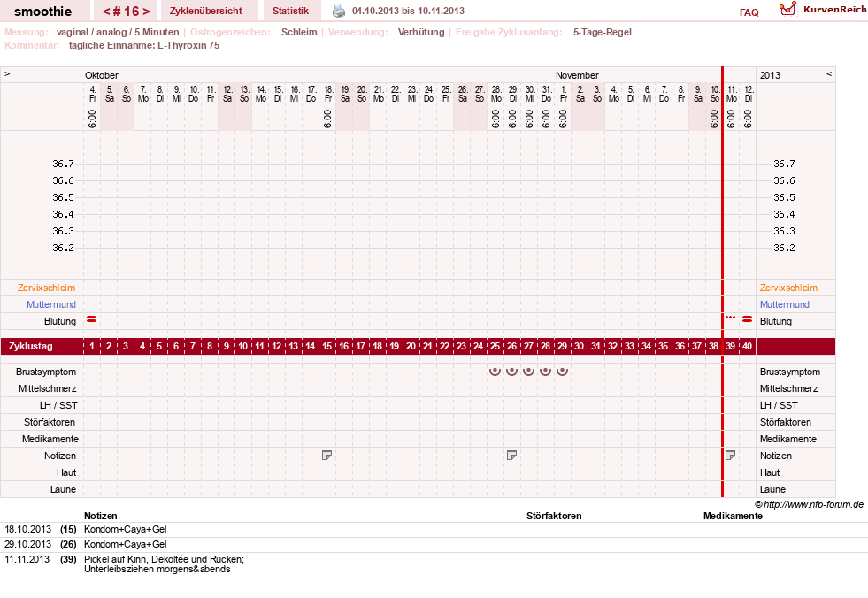Open the Zyklenübersicht tab

206,11
